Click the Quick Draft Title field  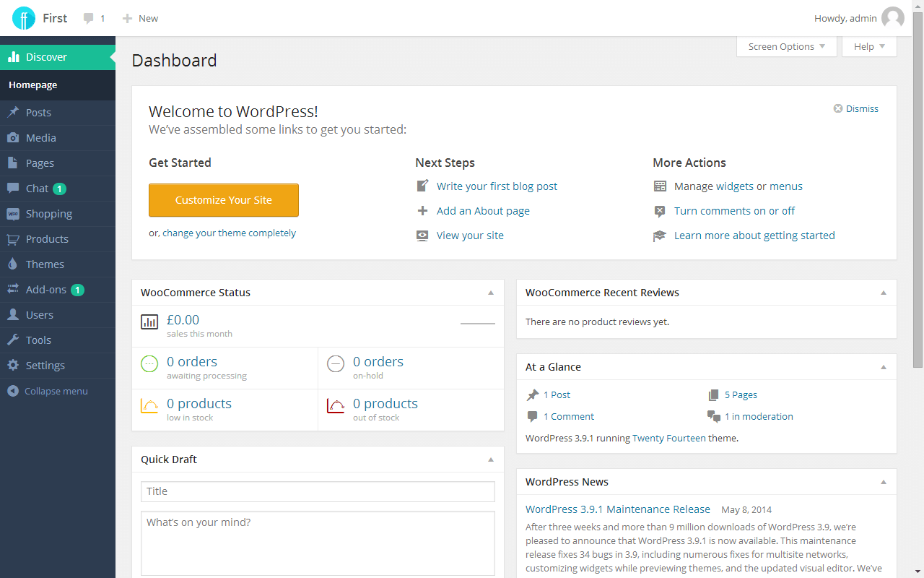(318, 491)
